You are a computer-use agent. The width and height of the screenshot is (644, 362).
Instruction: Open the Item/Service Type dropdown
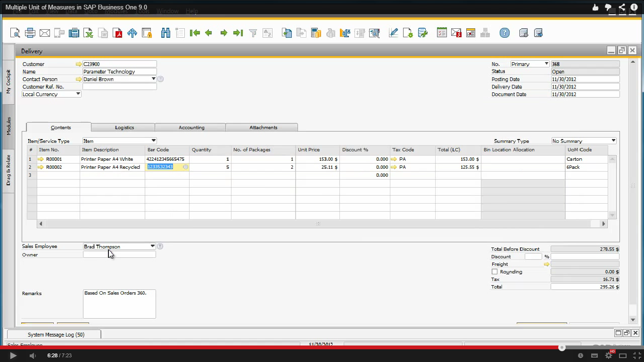click(x=154, y=141)
